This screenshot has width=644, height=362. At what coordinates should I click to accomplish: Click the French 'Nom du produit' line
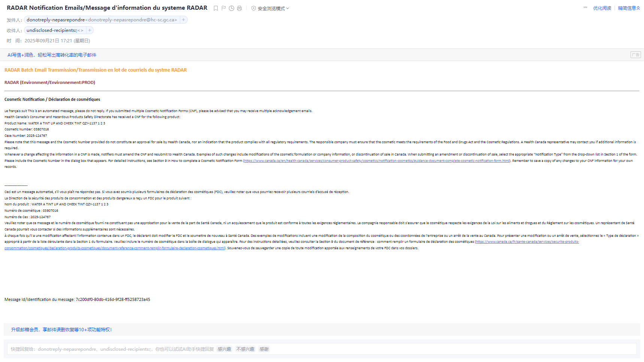(x=56, y=204)
